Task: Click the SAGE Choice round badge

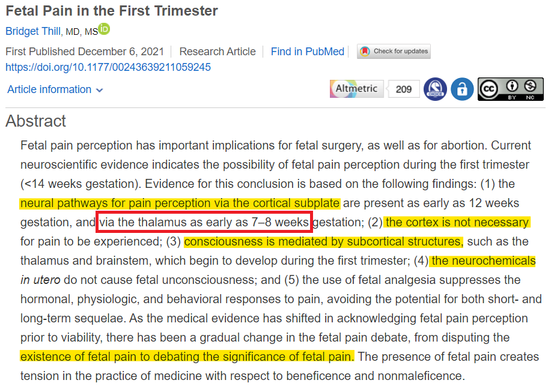Action: (x=435, y=89)
